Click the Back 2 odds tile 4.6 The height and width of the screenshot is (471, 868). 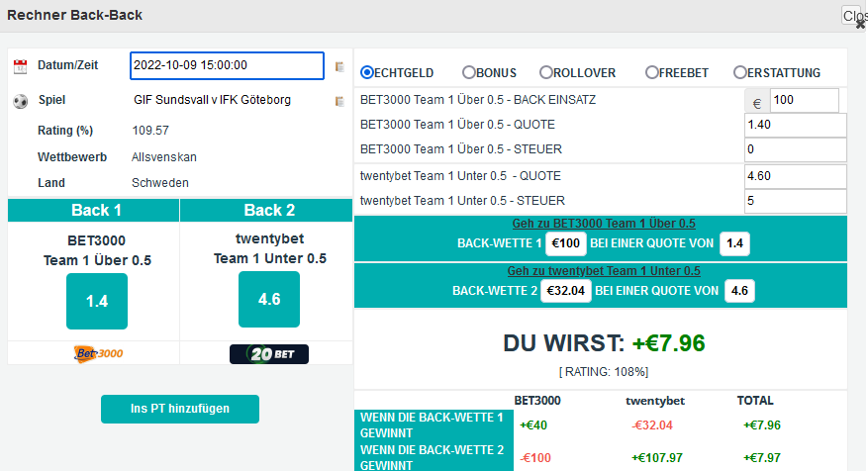[x=269, y=300]
